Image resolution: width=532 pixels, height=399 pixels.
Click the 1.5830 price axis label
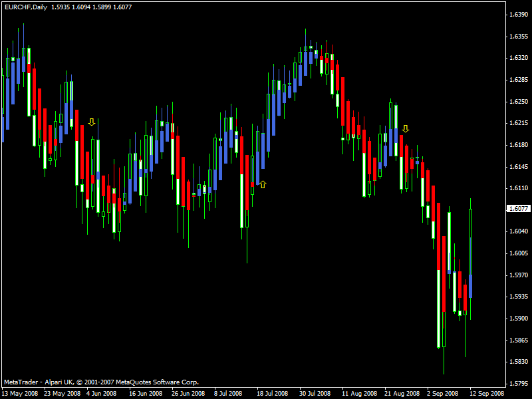(519, 362)
